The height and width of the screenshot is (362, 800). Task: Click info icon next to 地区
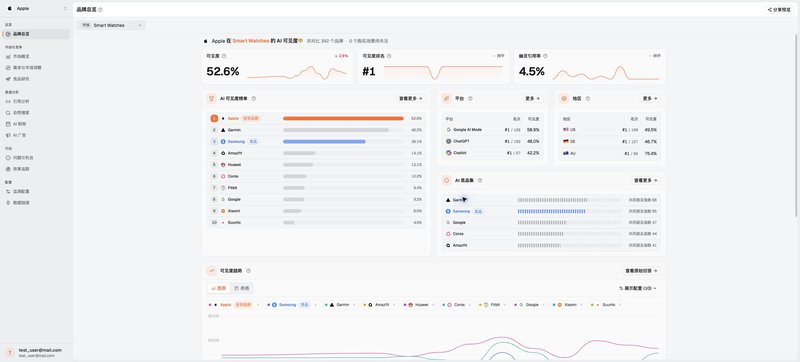point(588,99)
